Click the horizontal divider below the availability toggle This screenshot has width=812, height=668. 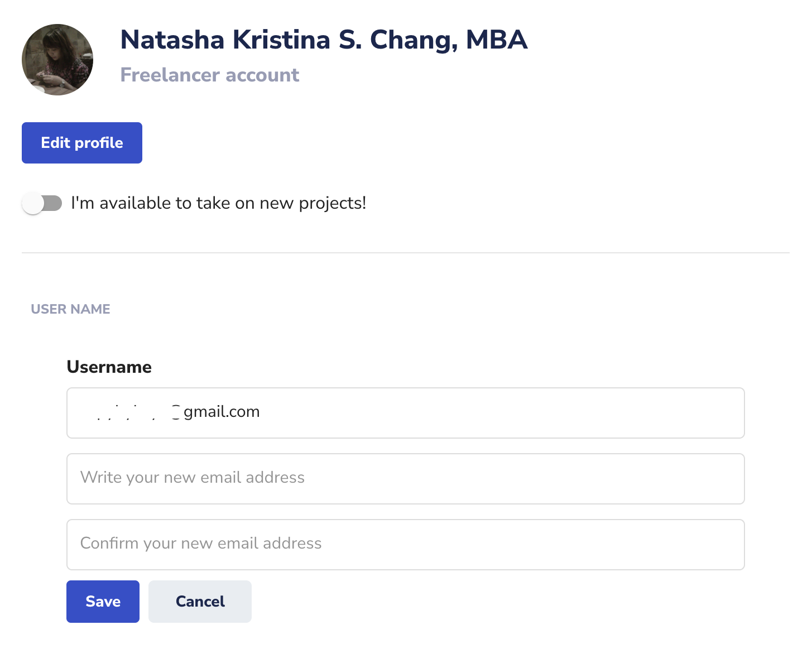tap(406, 253)
